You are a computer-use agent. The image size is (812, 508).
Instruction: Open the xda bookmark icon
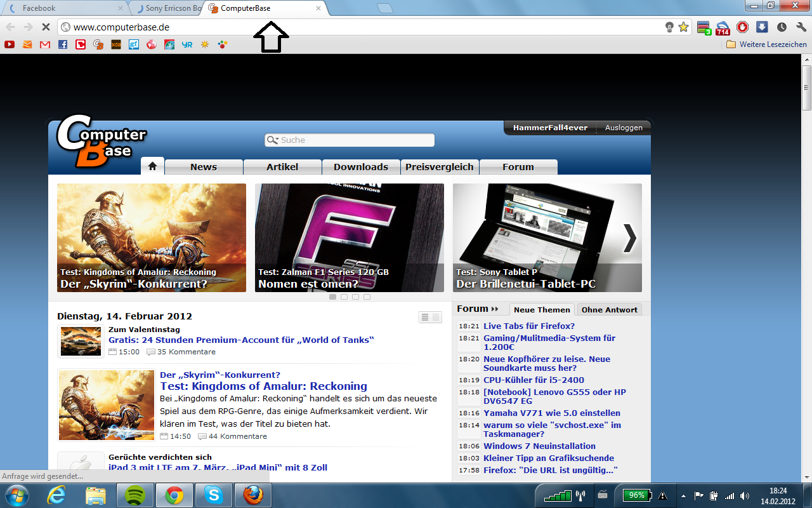click(116, 44)
